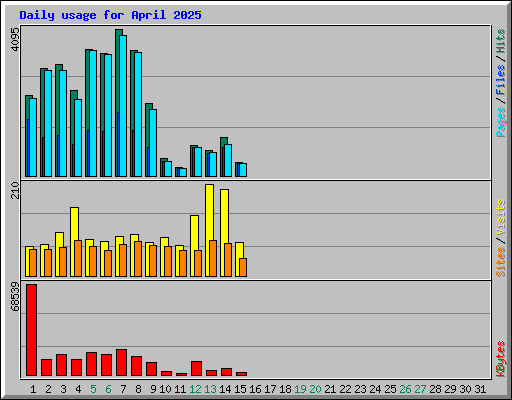
Task: Click the x-axis label for day 7
Action: (x=123, y=389)
